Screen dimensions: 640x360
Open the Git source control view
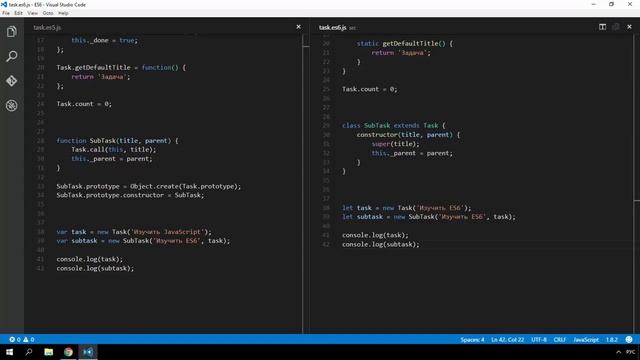point(11,81)
